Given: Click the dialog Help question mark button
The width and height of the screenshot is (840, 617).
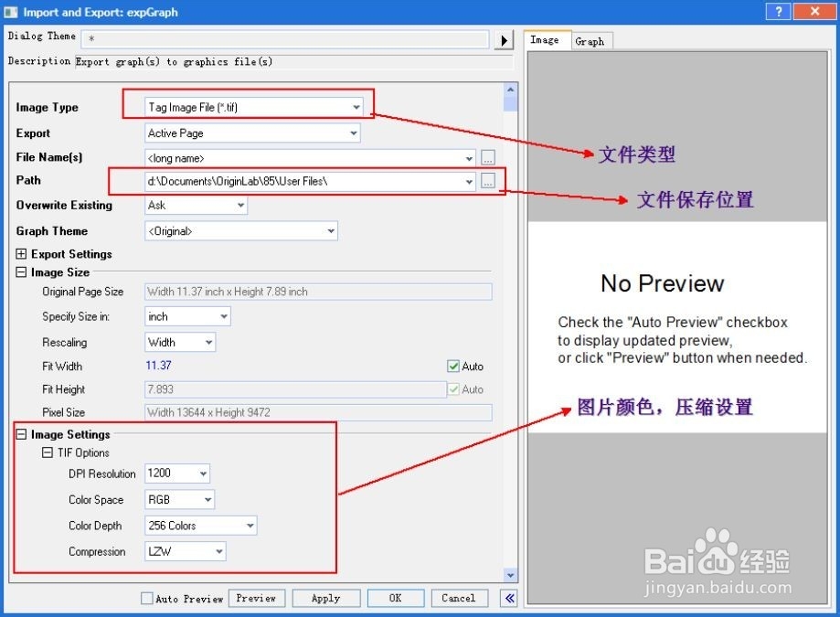Looking at the screenshot, I should 778,11.
